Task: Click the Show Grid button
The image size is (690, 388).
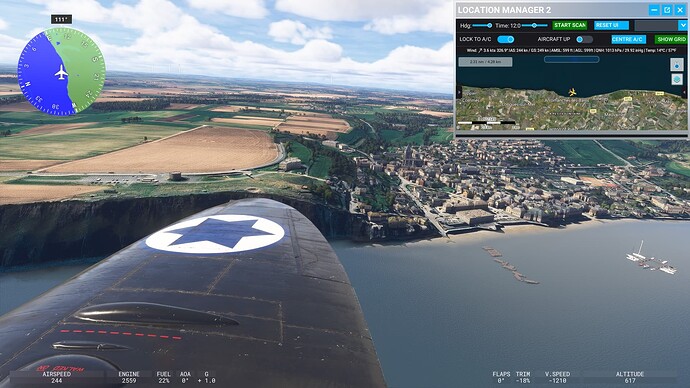Action: tap(672, 39)
